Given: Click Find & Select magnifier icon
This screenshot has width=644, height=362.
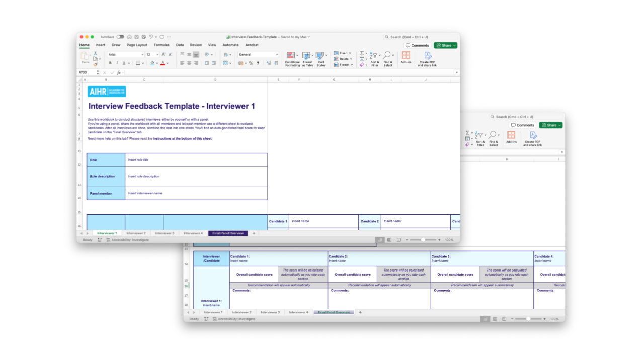Looking at the screenshot, I should (387, 56).
